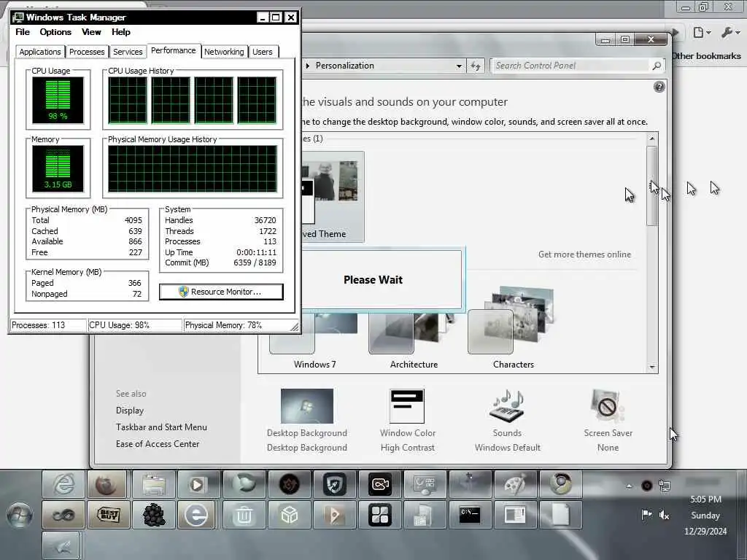Open Windows Media Player on the taskbar
The height and width of the screenshot is (560, 747).
click(198, 484)
